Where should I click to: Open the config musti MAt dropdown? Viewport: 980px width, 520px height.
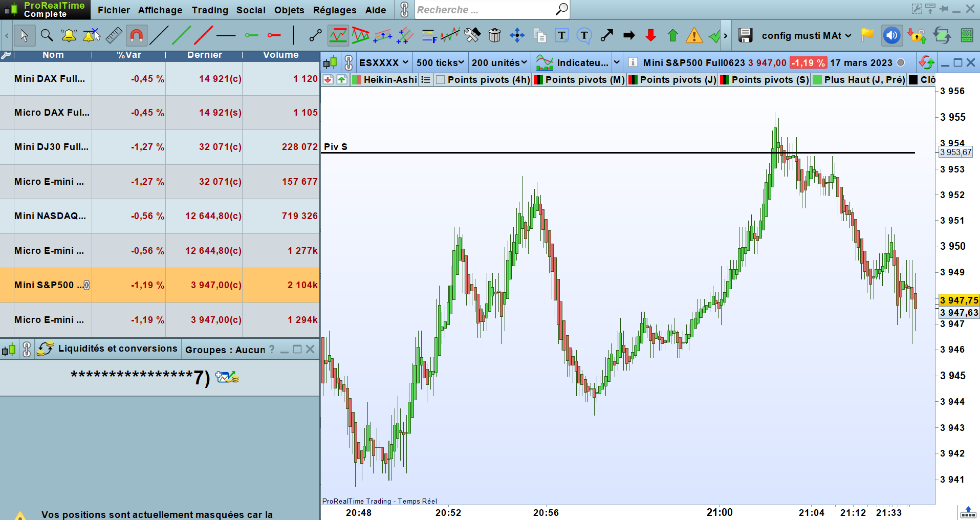[807, 35]
